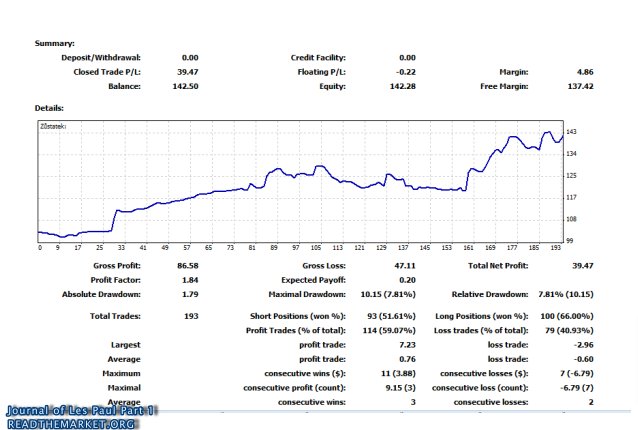Click the 0 mark on chart x-axis

[40, 247]
